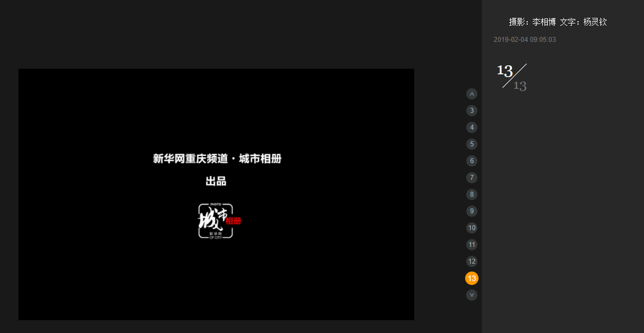
Task: Jump to slide 11
Action: 472,245
